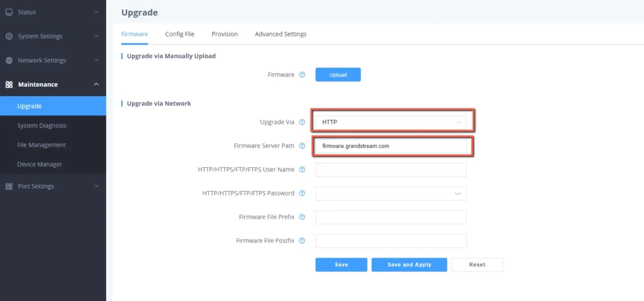Screen dimensions: 644x301
Task: Click help icon beside HTTP/HTTPS/FTP/FTPS User Name
Action: point(303,170)
